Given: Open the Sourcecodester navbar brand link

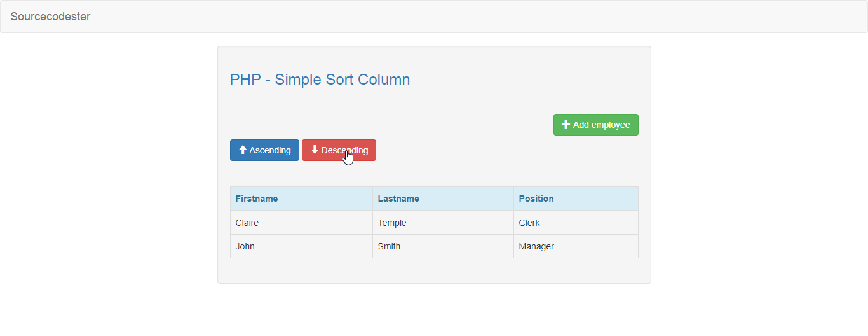Looking at the screenshot, I should coord(50,17).
